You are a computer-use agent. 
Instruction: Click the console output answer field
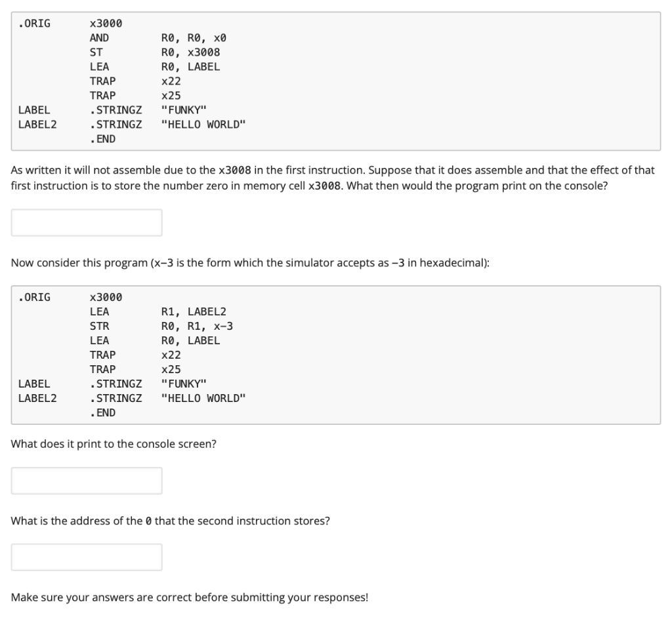pyautogui.click(x=86, y=481)
